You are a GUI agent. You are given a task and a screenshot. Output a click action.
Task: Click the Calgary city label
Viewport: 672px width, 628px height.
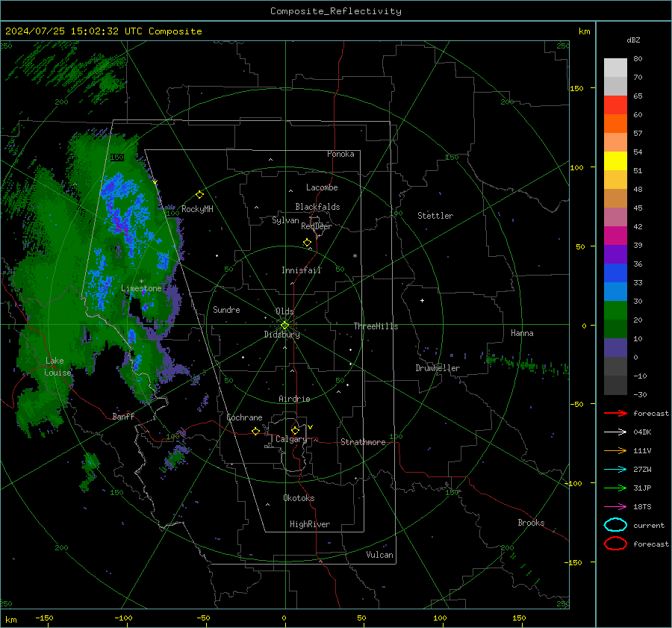(291, 439)
